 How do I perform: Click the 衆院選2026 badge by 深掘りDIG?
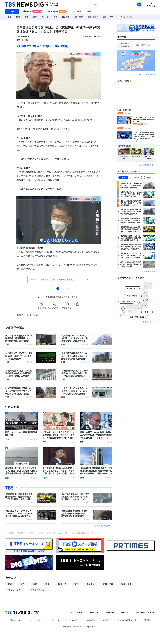(37, 11)
